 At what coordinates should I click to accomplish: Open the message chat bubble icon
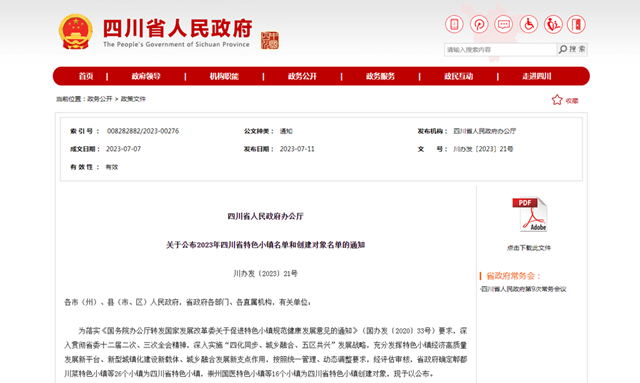point(504,24)
